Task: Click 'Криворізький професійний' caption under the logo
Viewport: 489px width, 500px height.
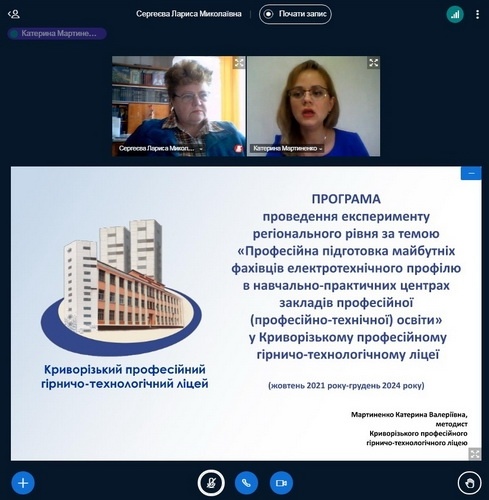Action: click(x=125, y=369)
